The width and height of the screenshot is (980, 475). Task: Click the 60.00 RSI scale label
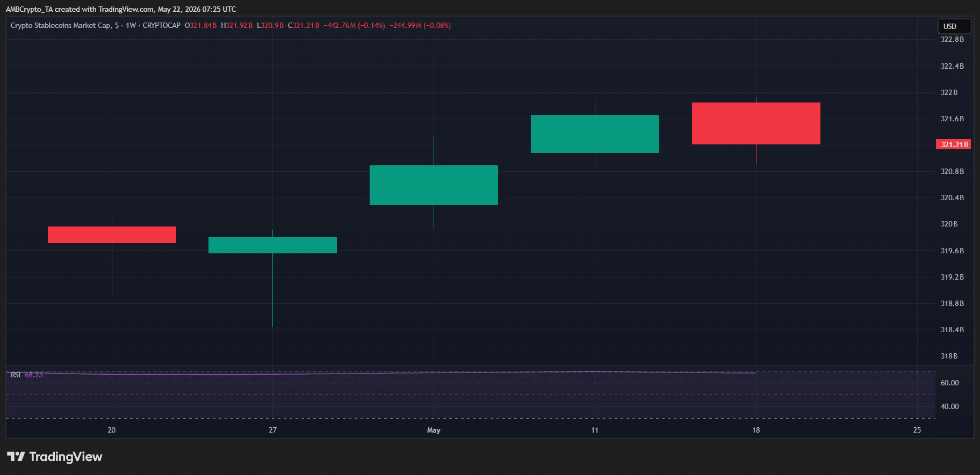pos(949,383)
